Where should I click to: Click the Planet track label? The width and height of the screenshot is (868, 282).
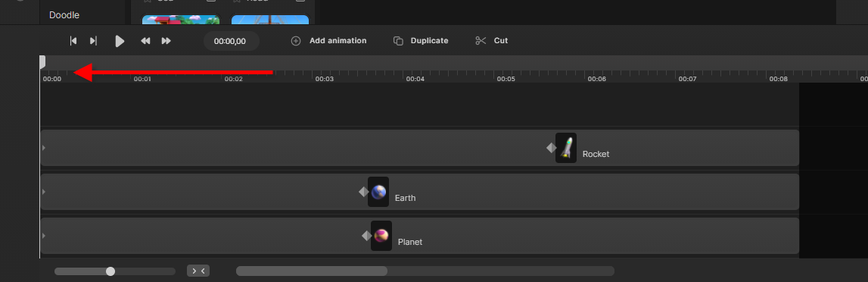410,242
